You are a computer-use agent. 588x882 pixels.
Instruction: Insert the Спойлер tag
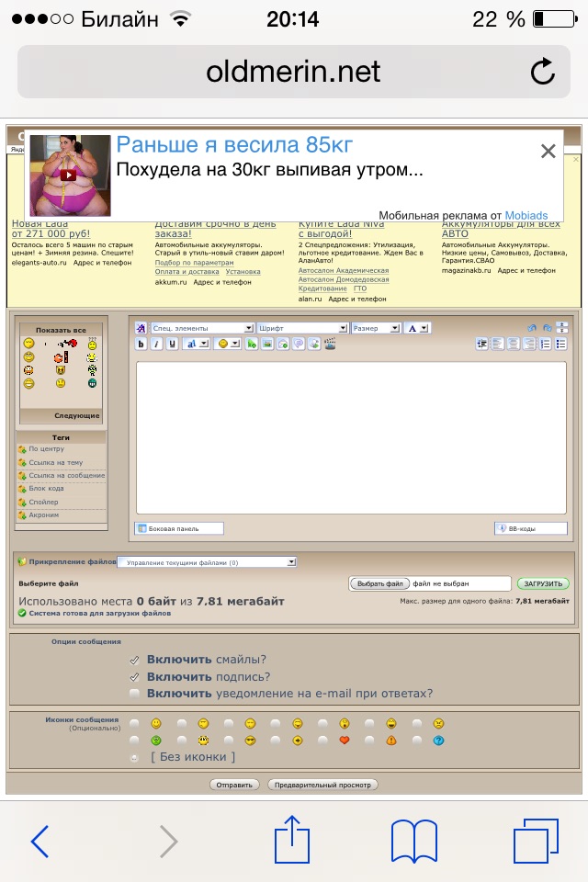click(43, 502)
